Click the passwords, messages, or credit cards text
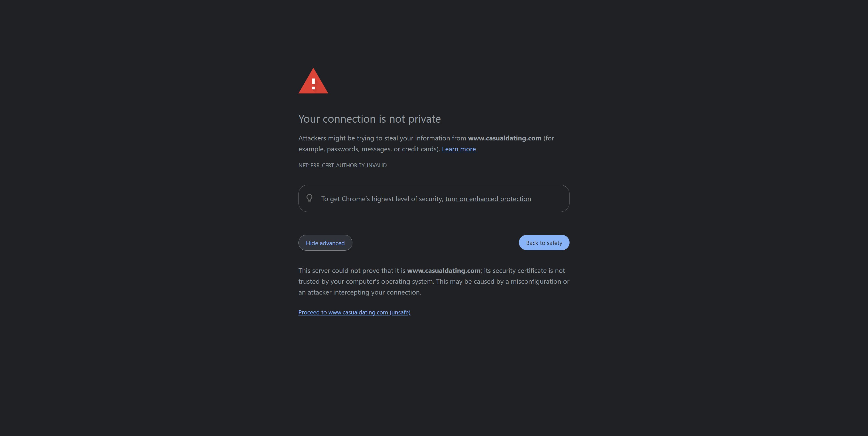 pos(383,149)
